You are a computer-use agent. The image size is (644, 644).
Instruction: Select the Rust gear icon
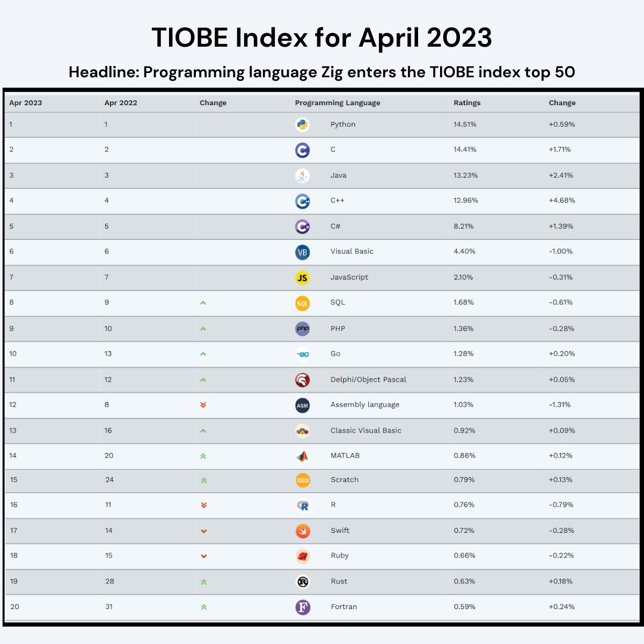pyautogui.click(x=302, y=582)
